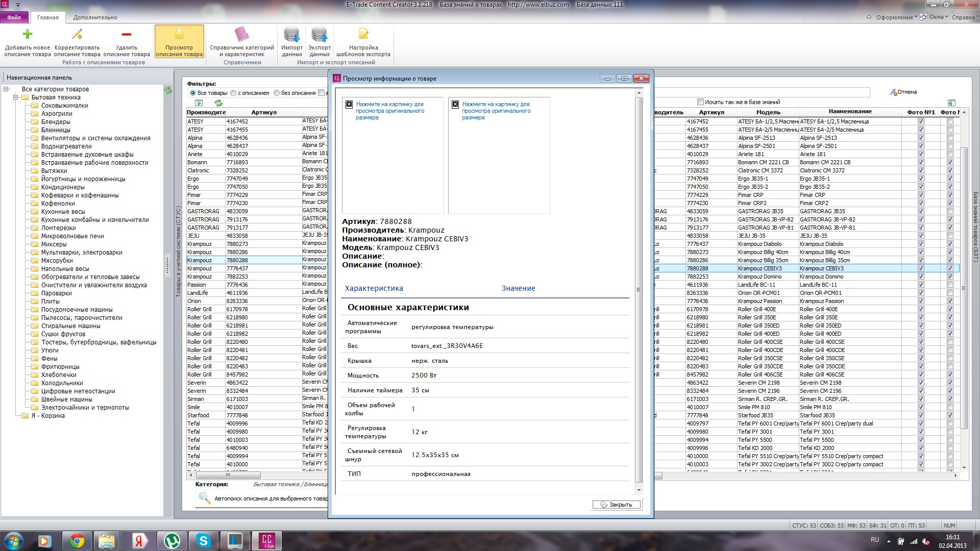980x551 pixels.
Task: Click the first broken image placeholder icon
Action: pyautogui.click(x=349, y=104)
